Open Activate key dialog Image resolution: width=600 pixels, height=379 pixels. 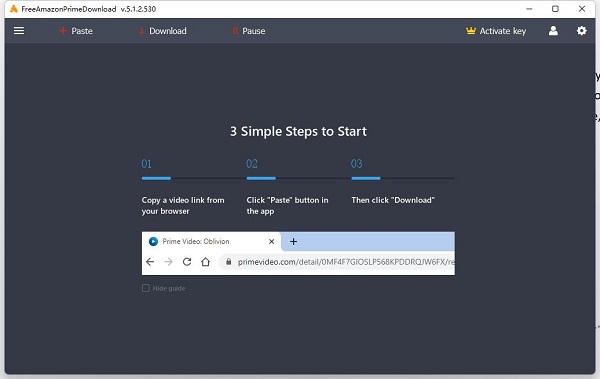coord(496,31)
